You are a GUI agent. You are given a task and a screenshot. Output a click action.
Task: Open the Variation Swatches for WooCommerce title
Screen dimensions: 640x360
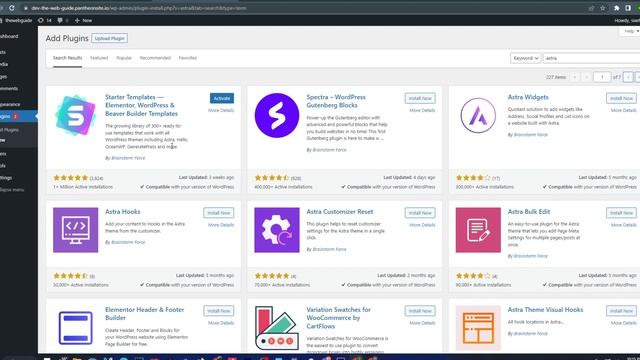[338, 318]
